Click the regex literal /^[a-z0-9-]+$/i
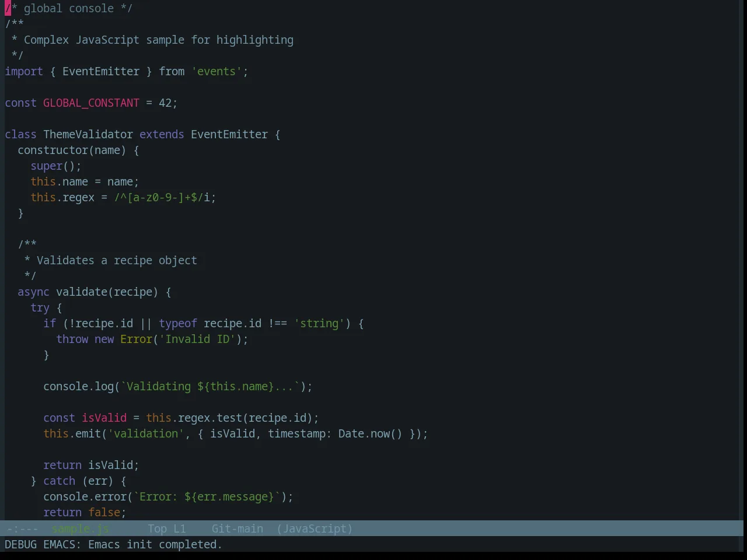 pos(162,197)
